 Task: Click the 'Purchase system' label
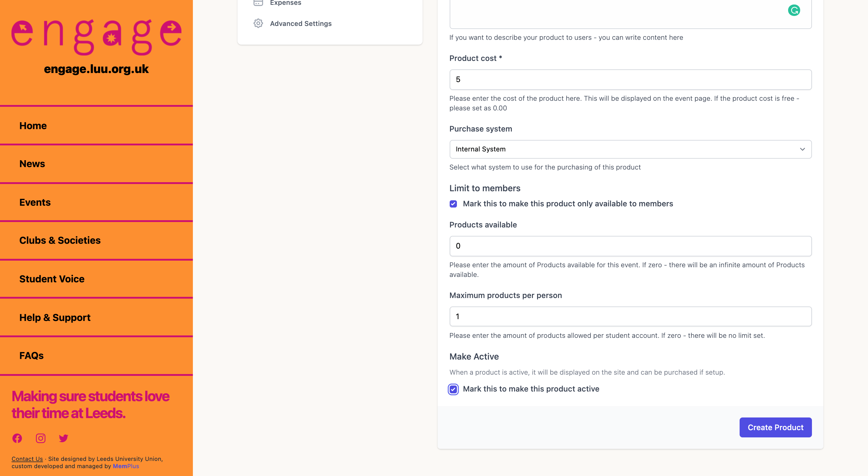point(480,129)
